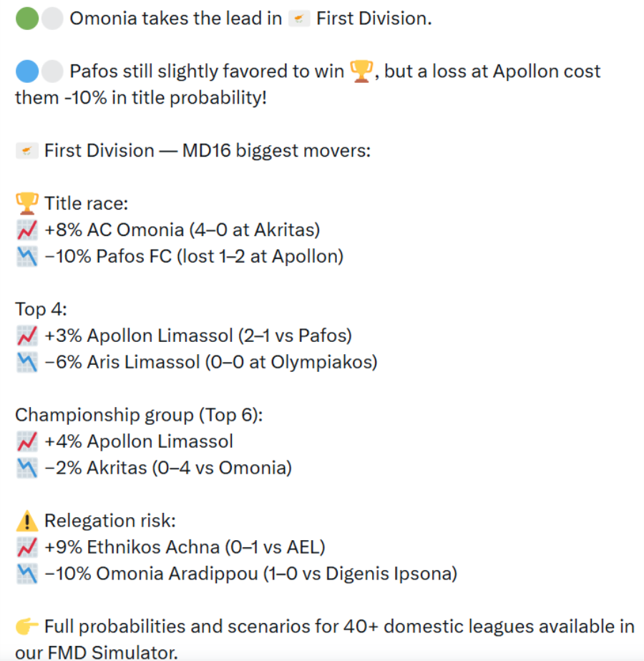Click the rising chart emoji beside +9% Ethnikos Achna
Image resolution: width=644 pixels, height=661 pixels.
[x=26, y=547]
